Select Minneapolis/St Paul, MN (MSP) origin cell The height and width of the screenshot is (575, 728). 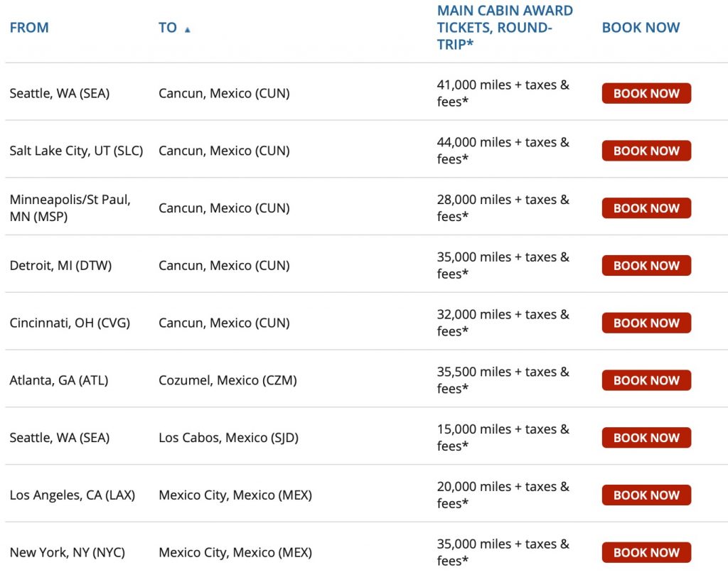pos(70,208)
